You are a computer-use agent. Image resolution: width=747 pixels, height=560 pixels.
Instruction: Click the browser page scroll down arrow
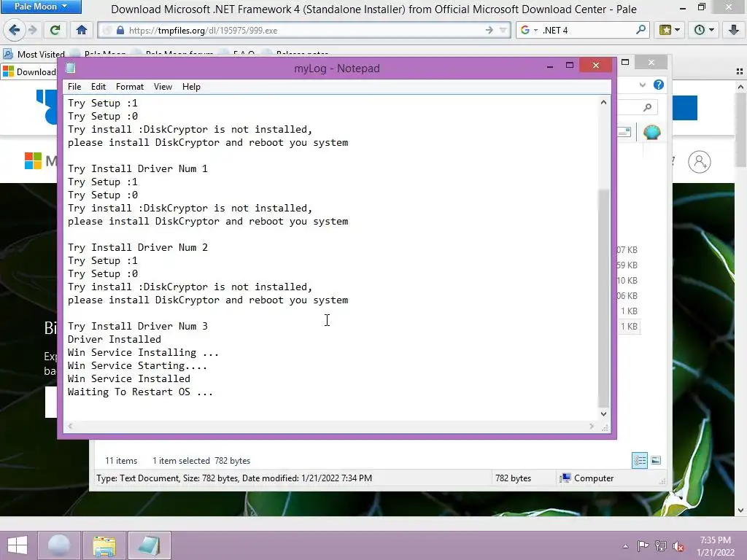coord(740,510)
